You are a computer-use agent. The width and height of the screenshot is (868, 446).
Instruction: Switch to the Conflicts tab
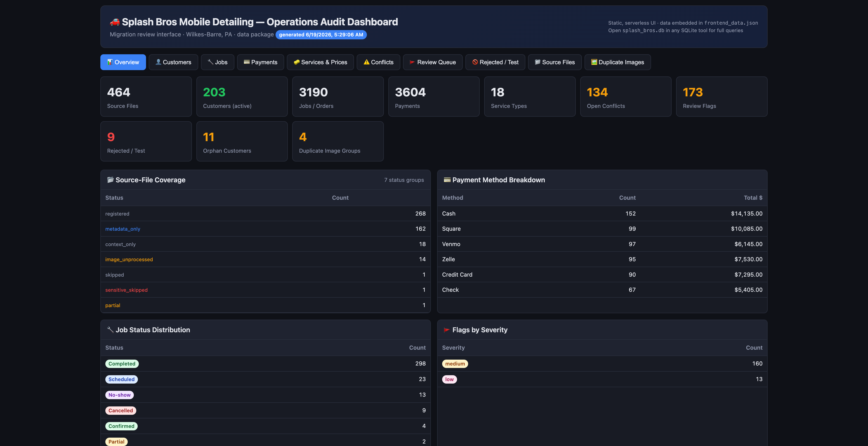(378, 62)
